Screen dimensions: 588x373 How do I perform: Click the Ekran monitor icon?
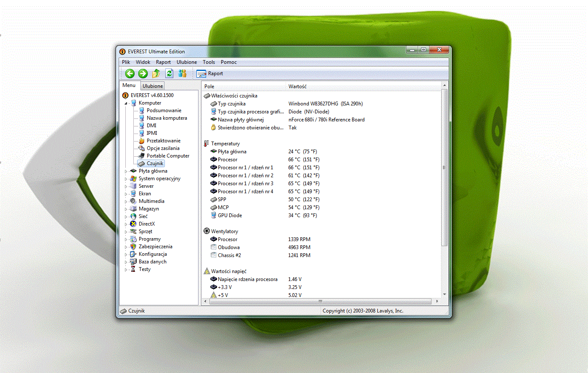[133, 194]
